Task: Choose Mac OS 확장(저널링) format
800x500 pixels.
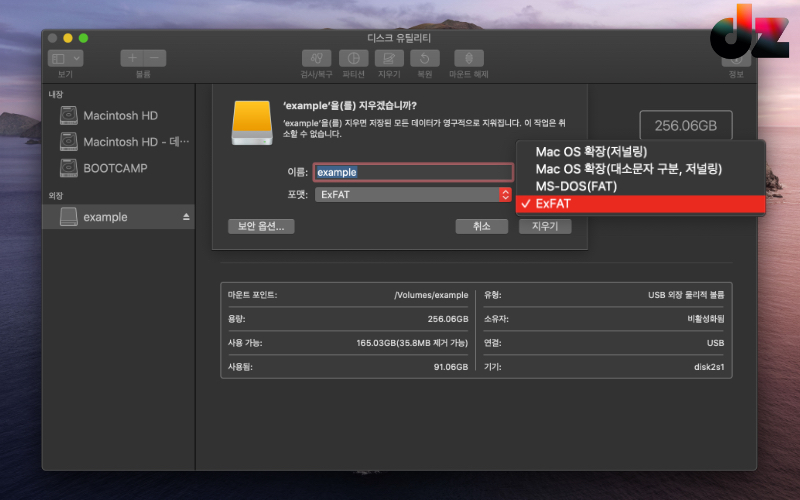Action: pyautogui.click(x=640, y=152)
